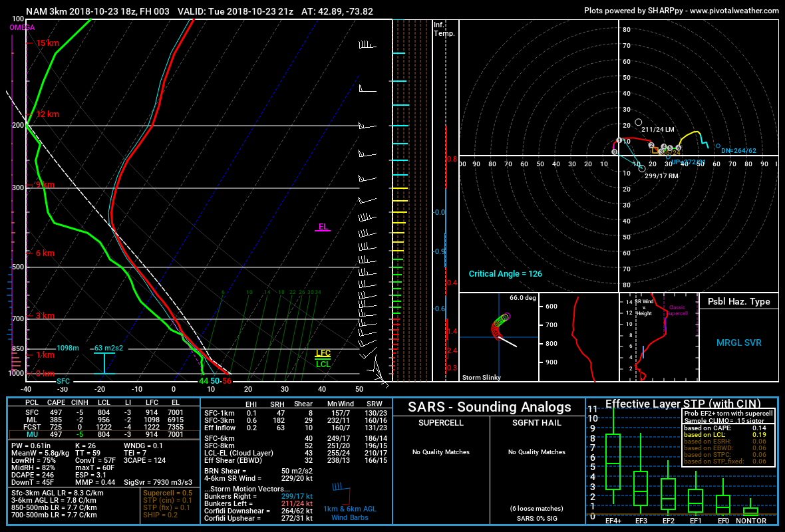Click the red surface temperature value 56
The width and height of the screenshot is (785, 532).
[227, 381]
